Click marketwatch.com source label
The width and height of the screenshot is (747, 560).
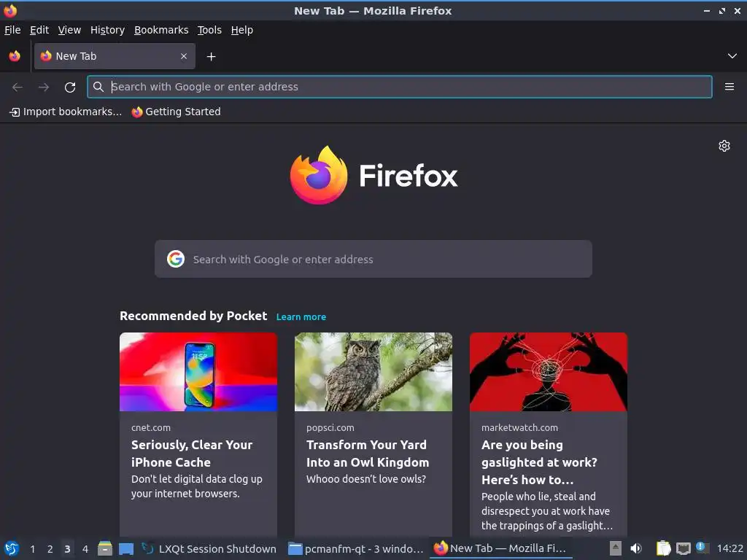point(519,427)
